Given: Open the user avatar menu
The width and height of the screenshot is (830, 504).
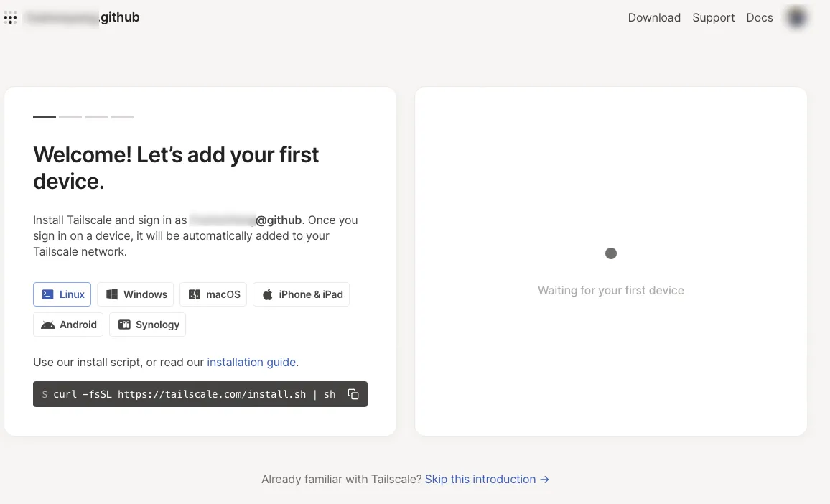Looking at the screenshot, I should click(796, 18).
